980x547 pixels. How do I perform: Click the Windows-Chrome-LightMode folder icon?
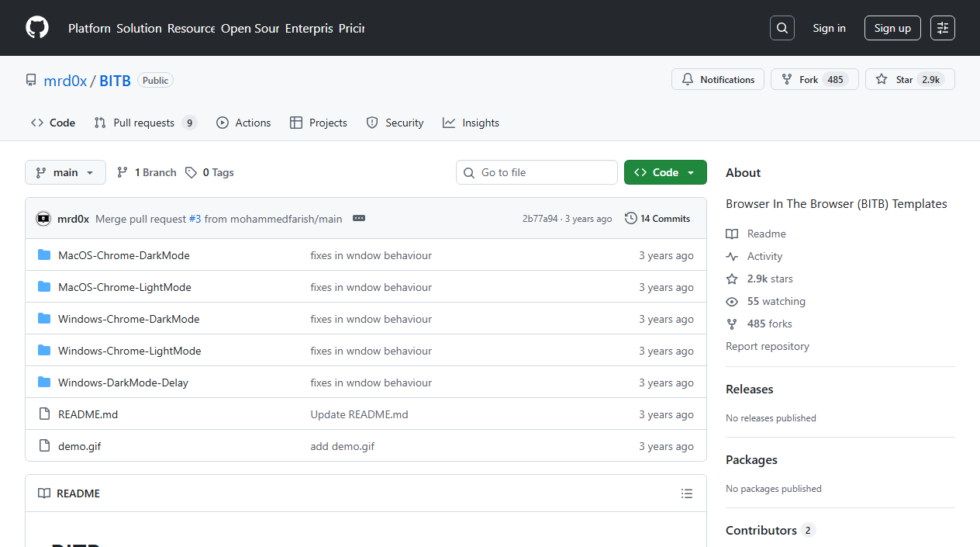(x=44, y=351)
